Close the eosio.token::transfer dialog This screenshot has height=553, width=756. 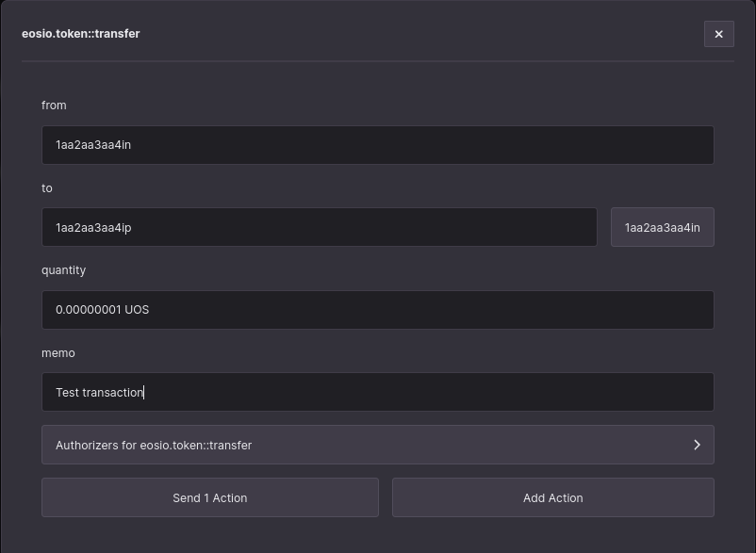719,34
